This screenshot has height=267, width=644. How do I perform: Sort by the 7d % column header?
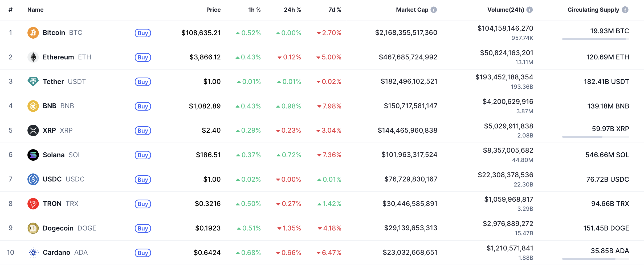click(x=335, y=10)
